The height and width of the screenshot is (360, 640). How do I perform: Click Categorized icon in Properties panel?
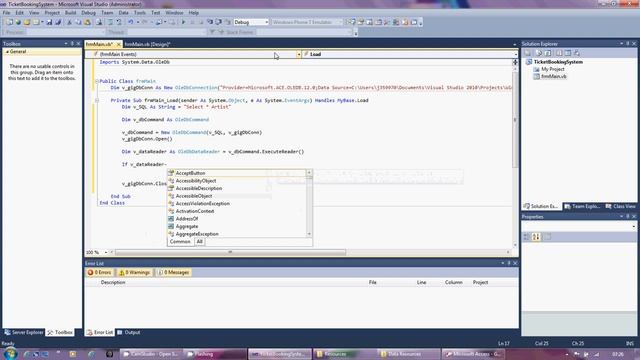click(527, 237)
